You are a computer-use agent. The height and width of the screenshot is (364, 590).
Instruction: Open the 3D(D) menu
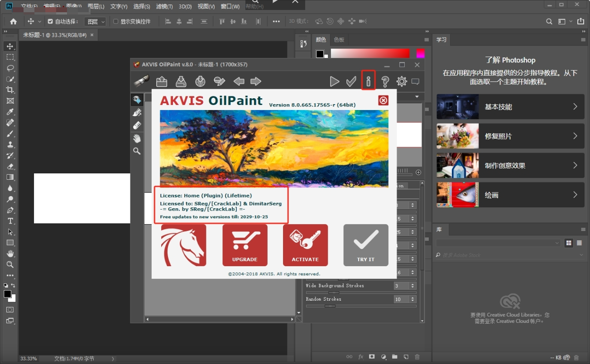[x=185, y=6]
